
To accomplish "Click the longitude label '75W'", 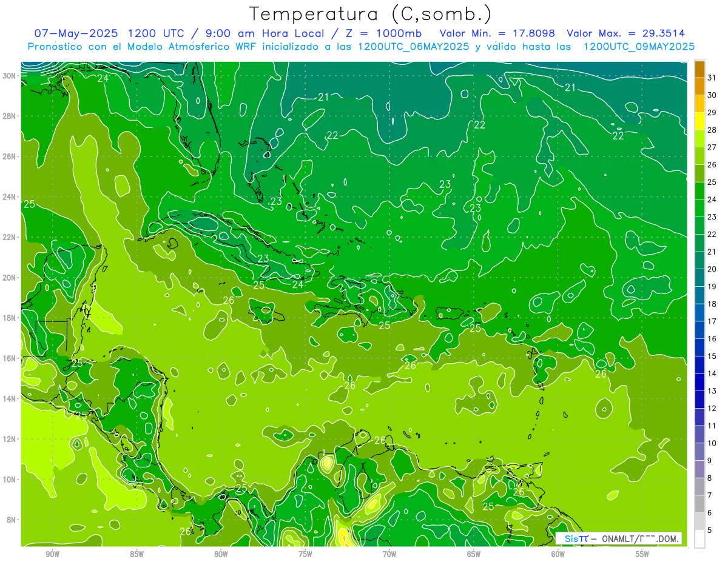I will (x=305, y=554).
